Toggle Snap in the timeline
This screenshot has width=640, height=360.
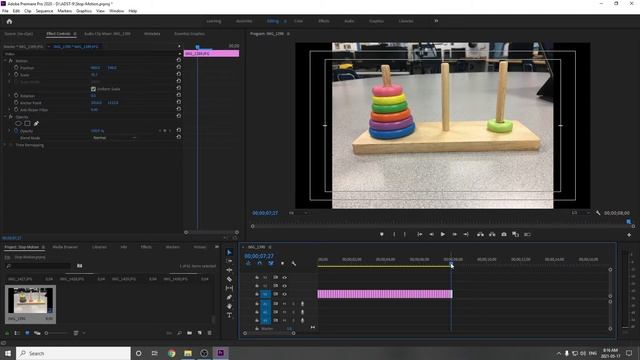click(259, 264)
